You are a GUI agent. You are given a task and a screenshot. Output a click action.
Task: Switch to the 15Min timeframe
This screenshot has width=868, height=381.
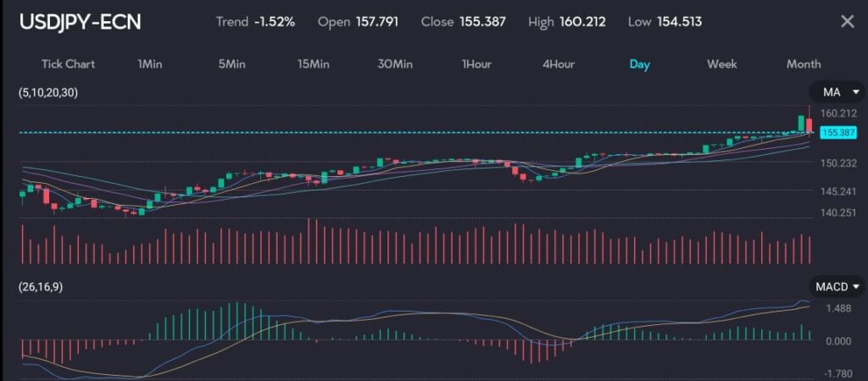(313, 64)
